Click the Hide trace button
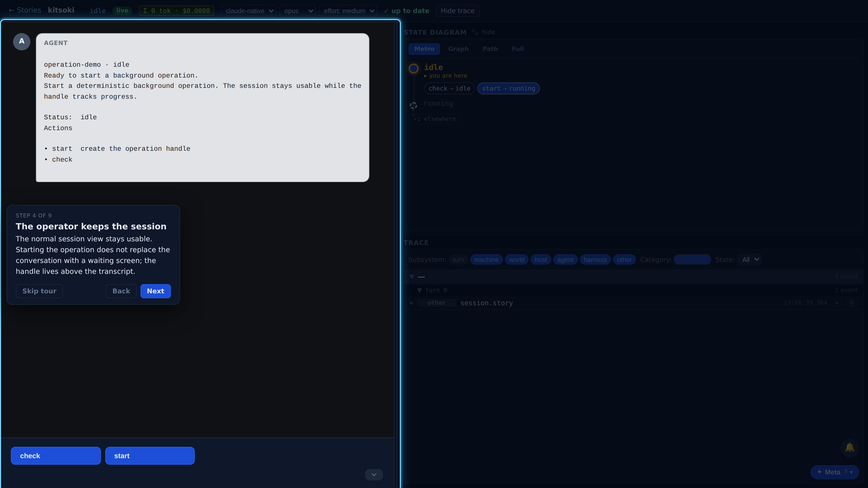Screen dimensions: 868x488 [457, 11]
